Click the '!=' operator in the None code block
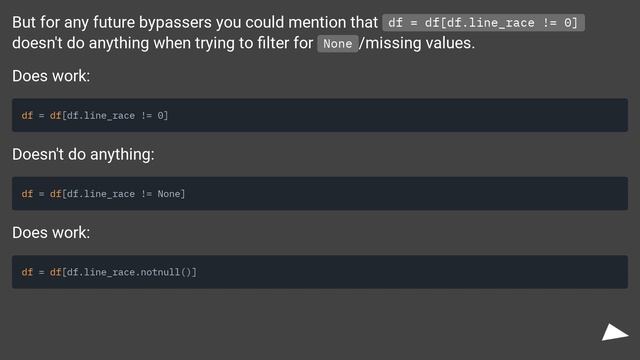This screenshot has height=360, width=640. (x=146, y=194)
